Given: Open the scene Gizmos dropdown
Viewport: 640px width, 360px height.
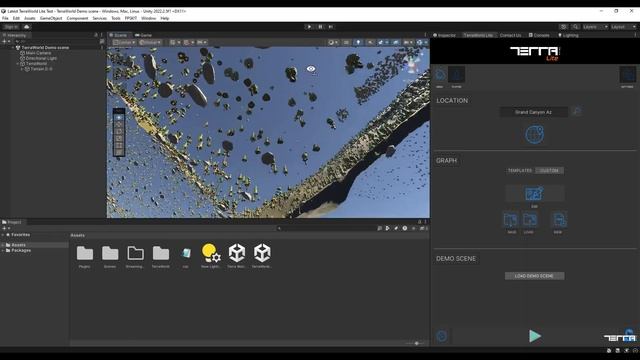Looking at the screenshot, I should (421, 42).
